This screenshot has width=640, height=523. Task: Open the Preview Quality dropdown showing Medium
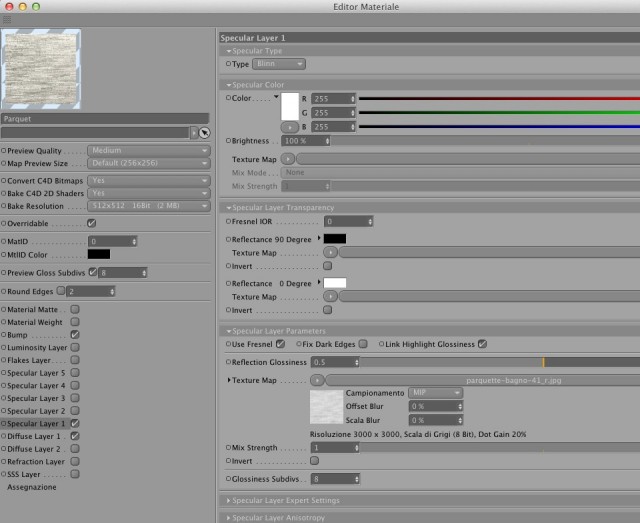pyautogui.click(x=149, y=151)
